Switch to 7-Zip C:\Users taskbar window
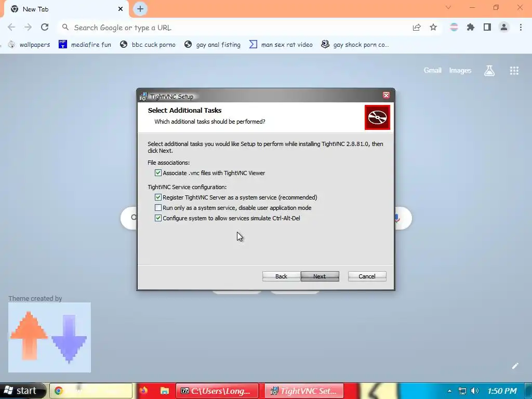The height and width of the screenshot is (399, 532). tap(217, 391)
